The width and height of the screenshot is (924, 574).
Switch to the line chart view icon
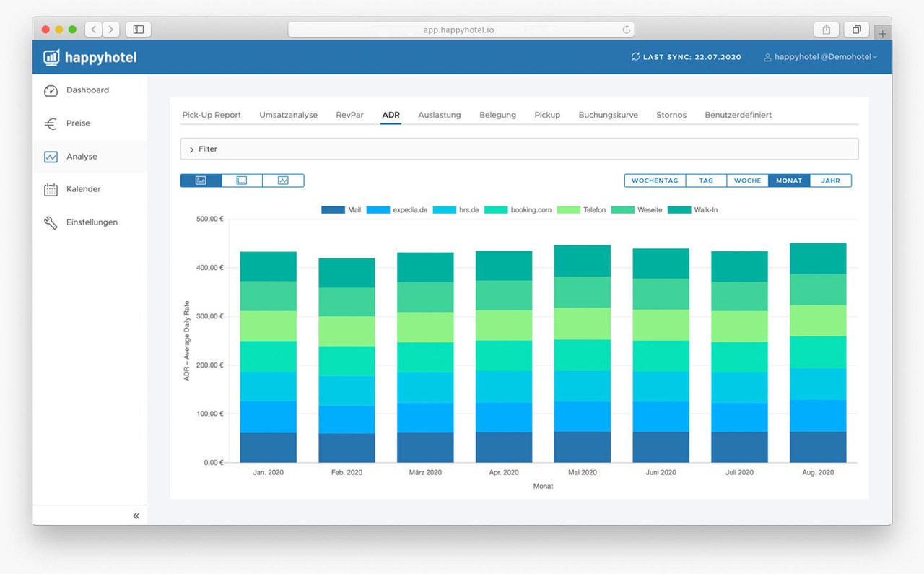[x=283, y=181]
